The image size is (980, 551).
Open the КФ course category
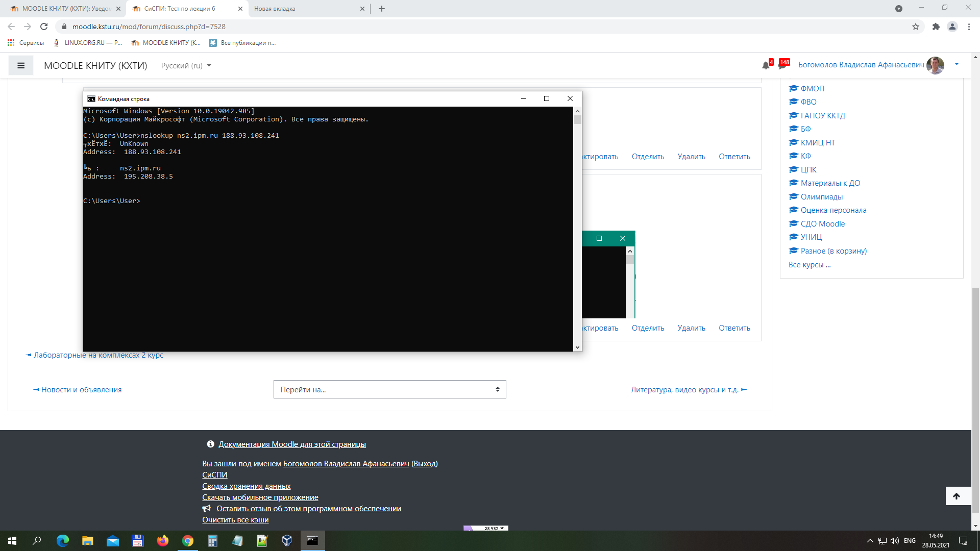click(x=805, y=156)
